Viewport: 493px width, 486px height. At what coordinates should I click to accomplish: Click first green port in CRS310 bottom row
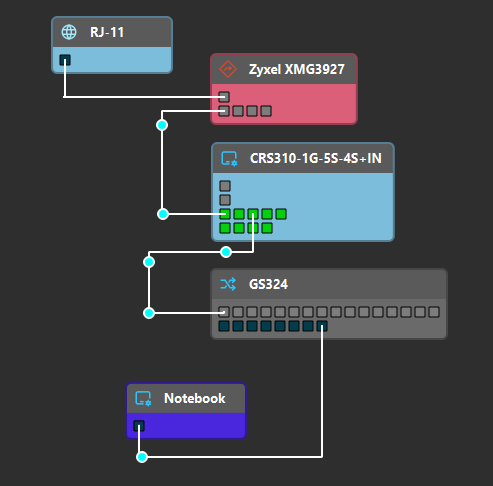(x=225, y=228)
